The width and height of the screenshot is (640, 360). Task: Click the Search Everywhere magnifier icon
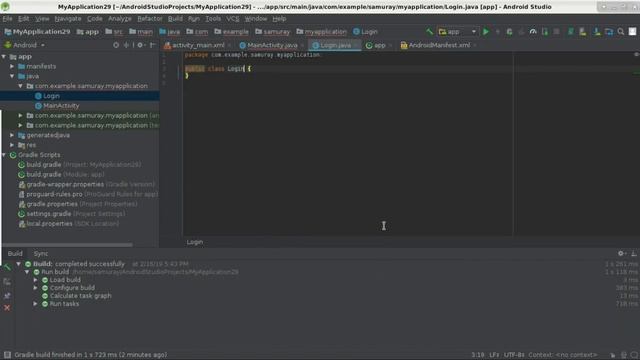tap(621, 31)
